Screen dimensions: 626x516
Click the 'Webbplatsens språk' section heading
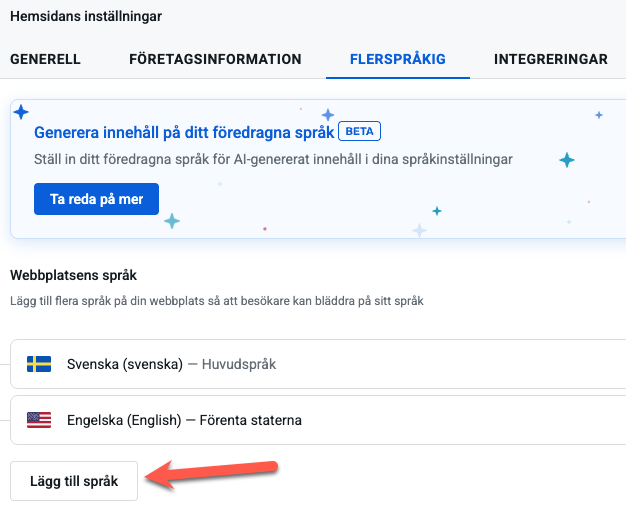click(73, 275)
